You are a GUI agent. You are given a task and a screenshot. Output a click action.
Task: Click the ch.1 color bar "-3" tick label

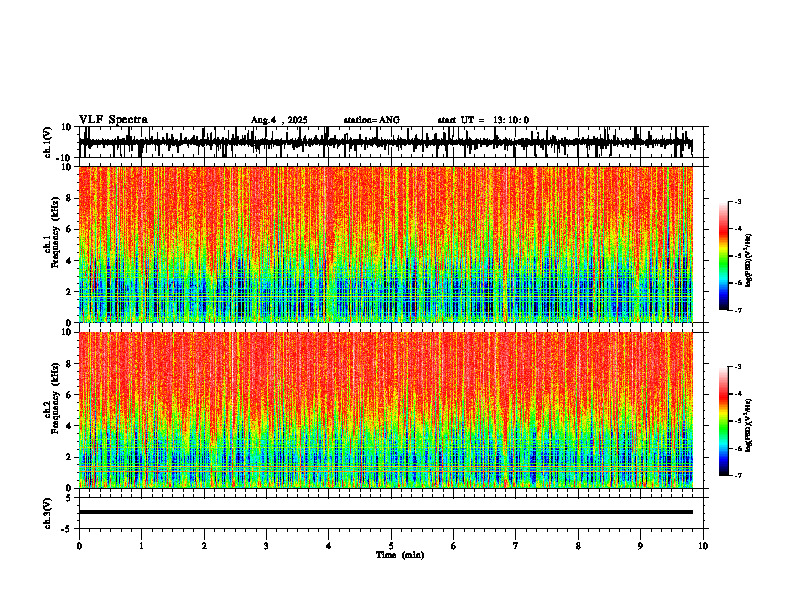coord(738,202)
